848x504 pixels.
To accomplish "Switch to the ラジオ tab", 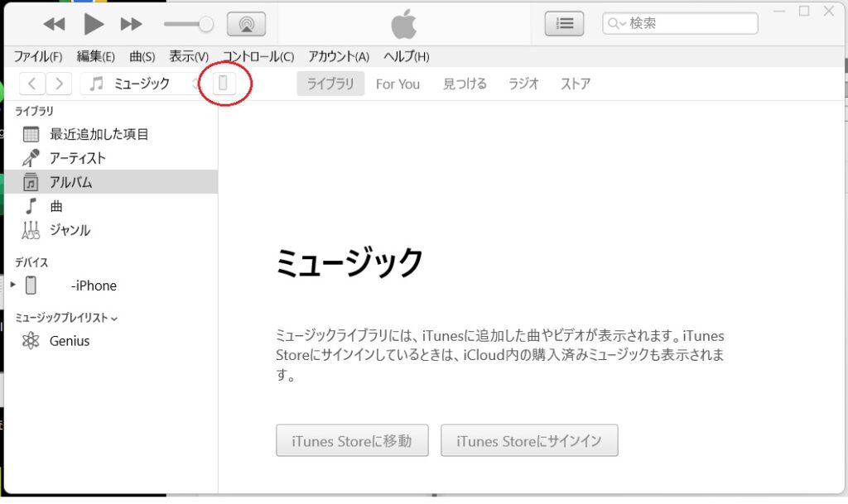I will (x=523, y=84).
